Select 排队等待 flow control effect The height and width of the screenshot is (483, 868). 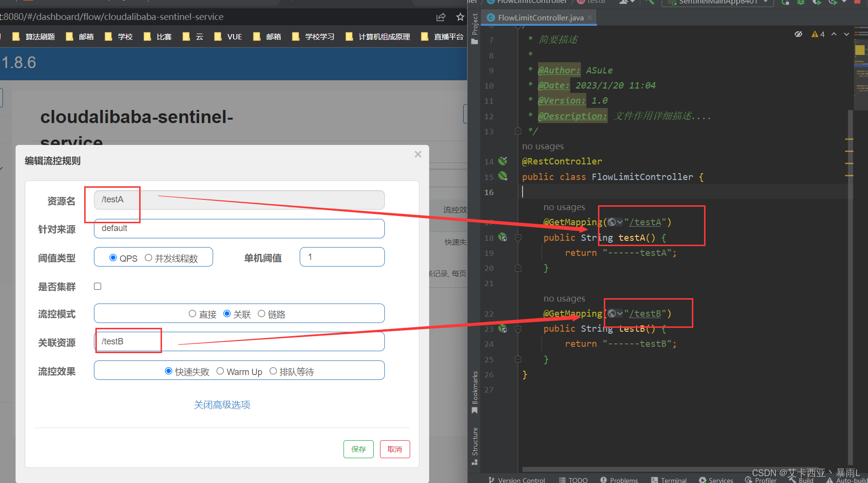coord(273,371)
